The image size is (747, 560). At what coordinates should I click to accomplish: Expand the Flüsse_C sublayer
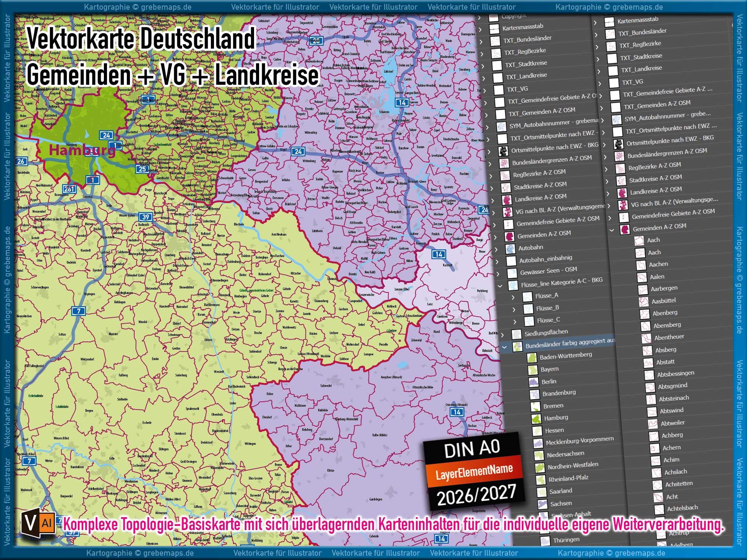point(515,322)
